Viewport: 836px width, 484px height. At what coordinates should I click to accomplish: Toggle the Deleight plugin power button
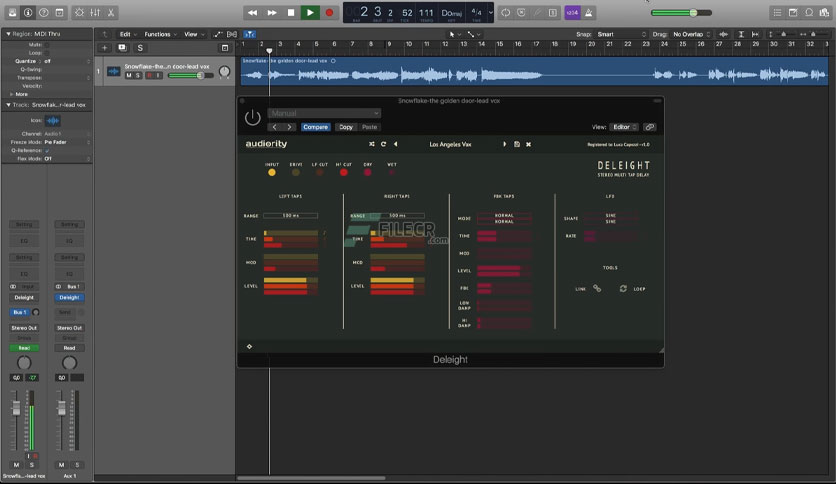253,117
